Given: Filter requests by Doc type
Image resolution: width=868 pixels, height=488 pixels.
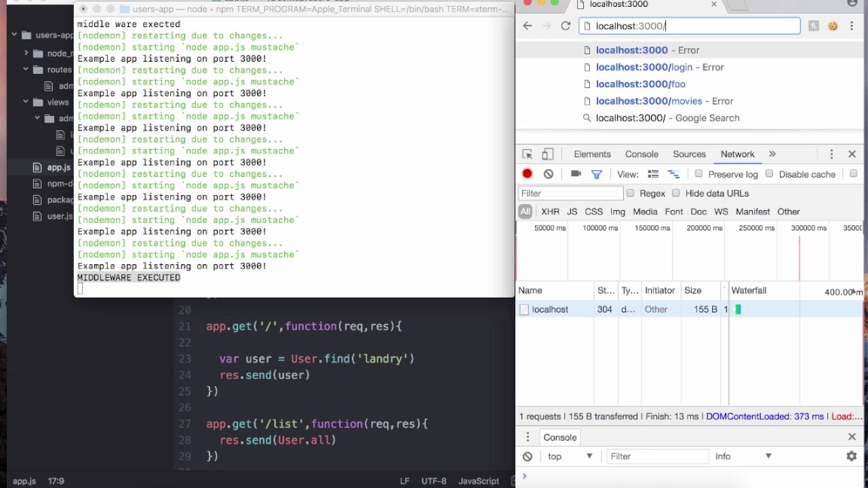Looking at the screenshot, I should (698, 211).
